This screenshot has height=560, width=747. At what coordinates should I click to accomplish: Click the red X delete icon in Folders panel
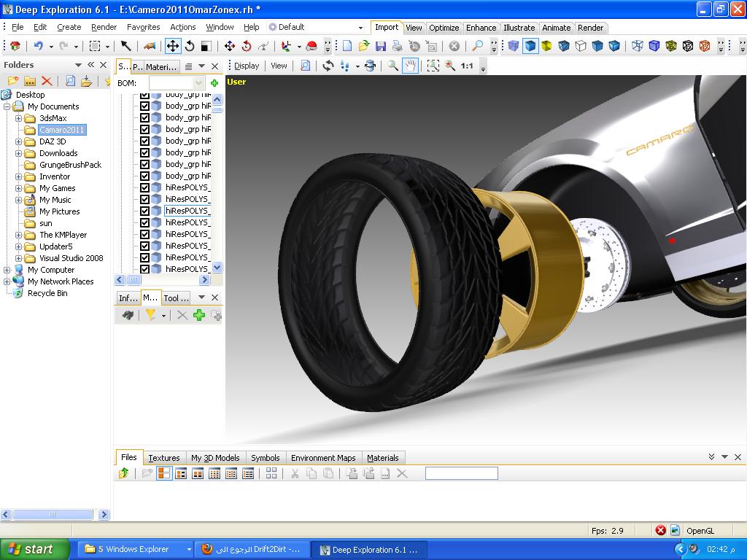coord(46,81)
